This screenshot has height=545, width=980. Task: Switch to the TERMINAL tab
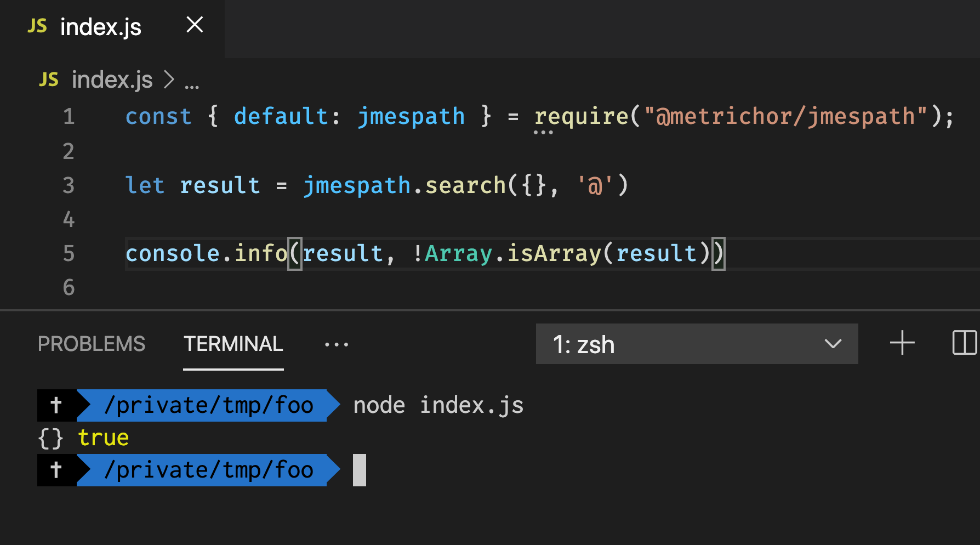tap(233, 344)
